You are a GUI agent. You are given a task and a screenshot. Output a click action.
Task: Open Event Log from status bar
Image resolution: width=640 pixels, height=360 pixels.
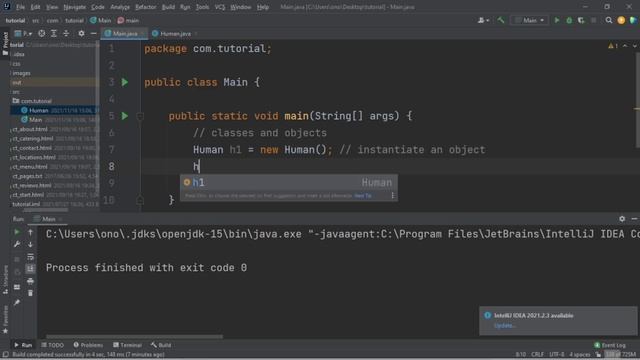pyautogui.click(x=610, y=345)
